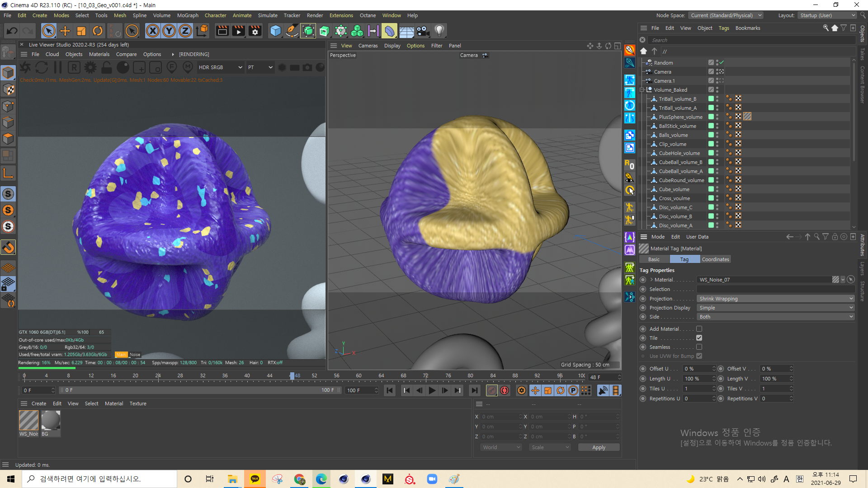
Task: Select the WS_Noise material thumbnail
Action: click(x=28, y=421)
